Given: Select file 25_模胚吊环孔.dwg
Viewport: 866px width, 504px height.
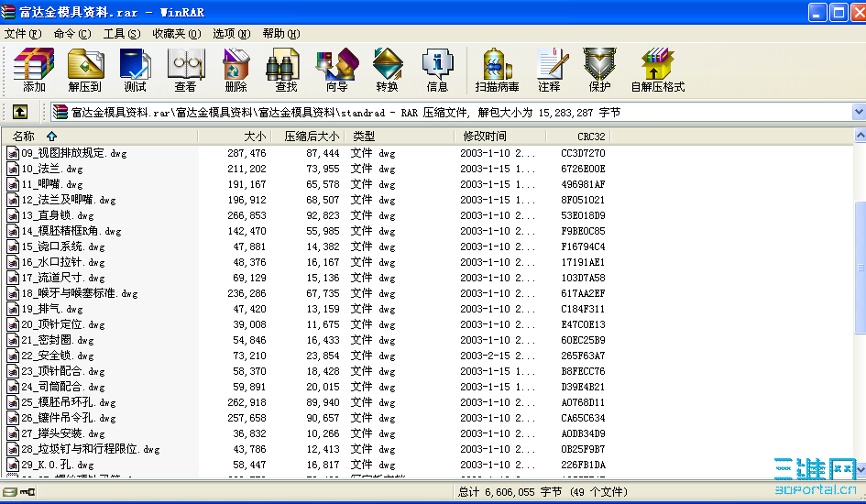Looking at the screenshot, I should pos(69,402).
